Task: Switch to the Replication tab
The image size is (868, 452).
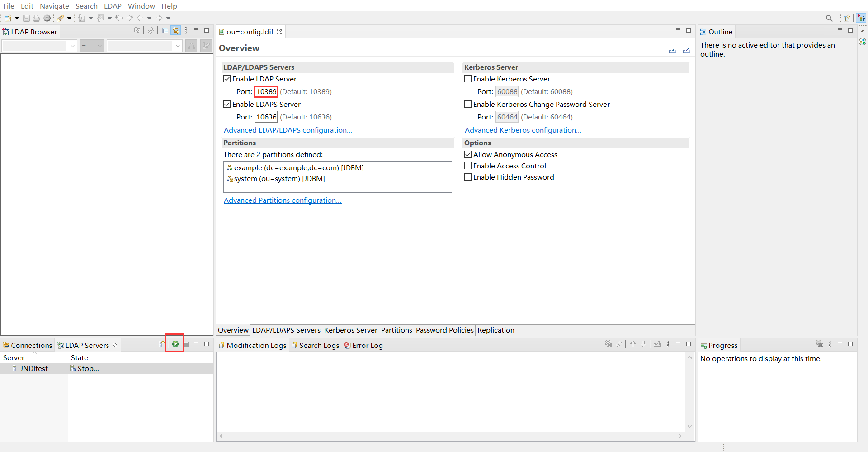Action: (496, 330)
